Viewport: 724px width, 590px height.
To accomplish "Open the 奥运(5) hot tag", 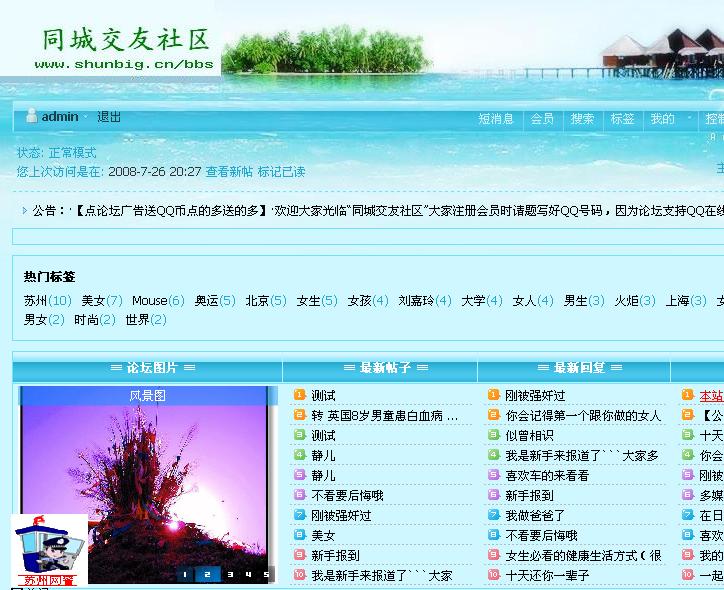I will pos(215,301).
